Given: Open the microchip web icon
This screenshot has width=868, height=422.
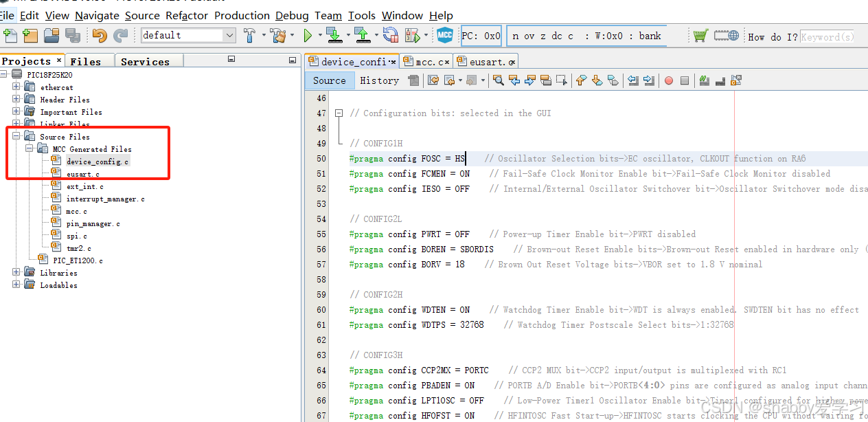Looking at the screenshot, I should click(727, 35).
